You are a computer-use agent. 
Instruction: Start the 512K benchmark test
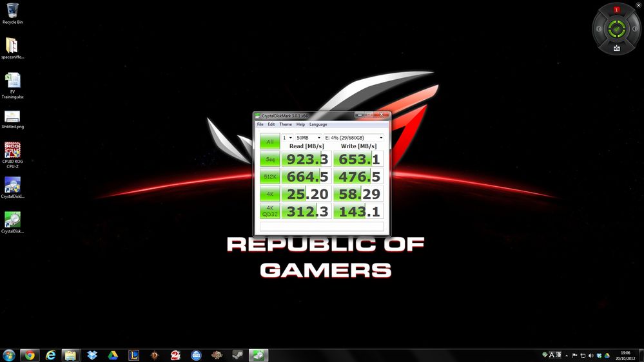coord(270,176)
